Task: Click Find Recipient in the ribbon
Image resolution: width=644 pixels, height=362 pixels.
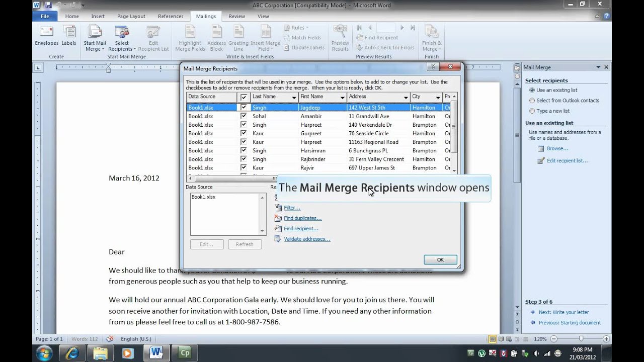Action: [377, 38]
